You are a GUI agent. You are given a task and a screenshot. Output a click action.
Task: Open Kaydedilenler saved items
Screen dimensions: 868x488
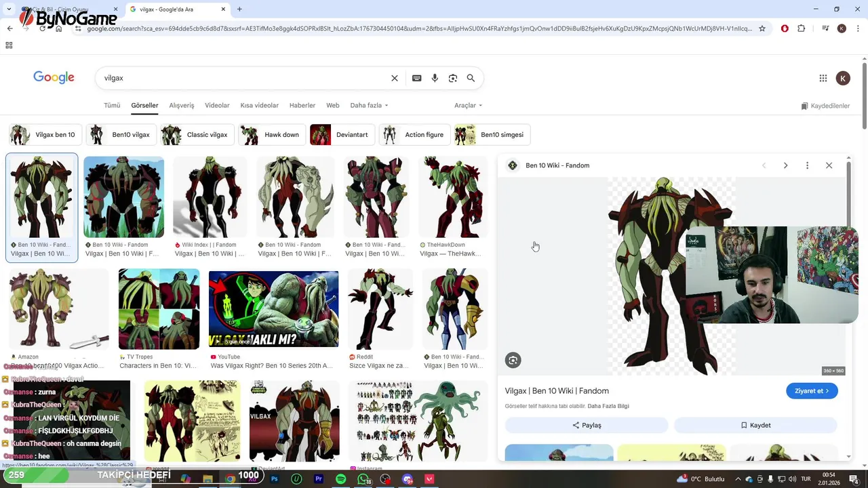click(825, 106)
